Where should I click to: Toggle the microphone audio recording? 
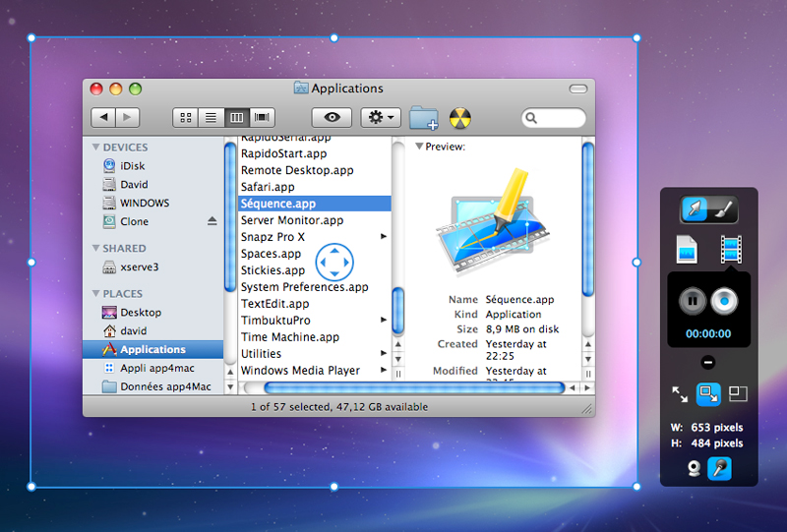(719, 469)
